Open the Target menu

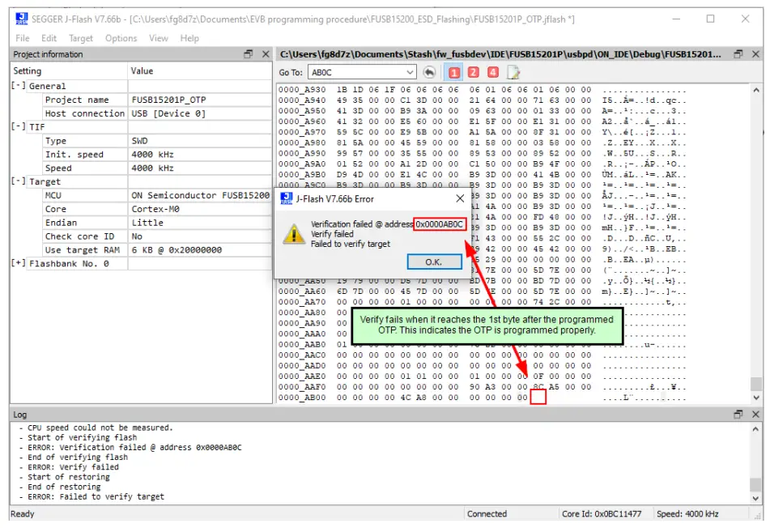(80, 38)
